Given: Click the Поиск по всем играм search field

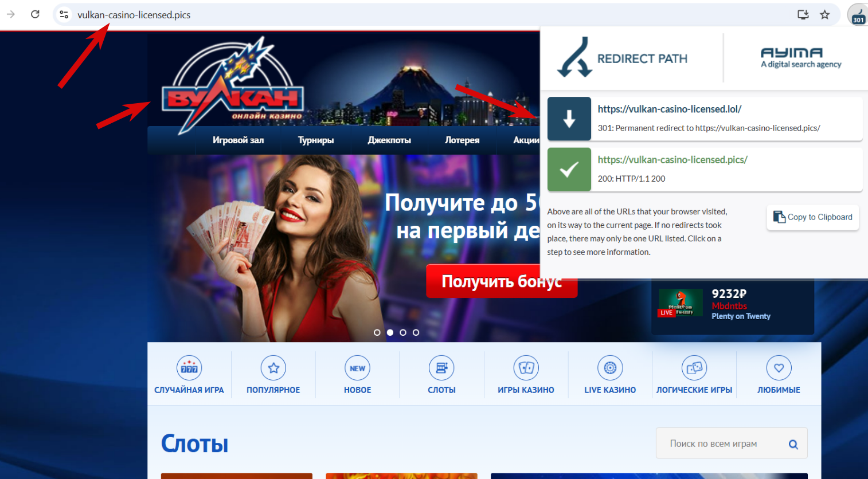Looking at the screenshot, I should click(x=732, y=443).
